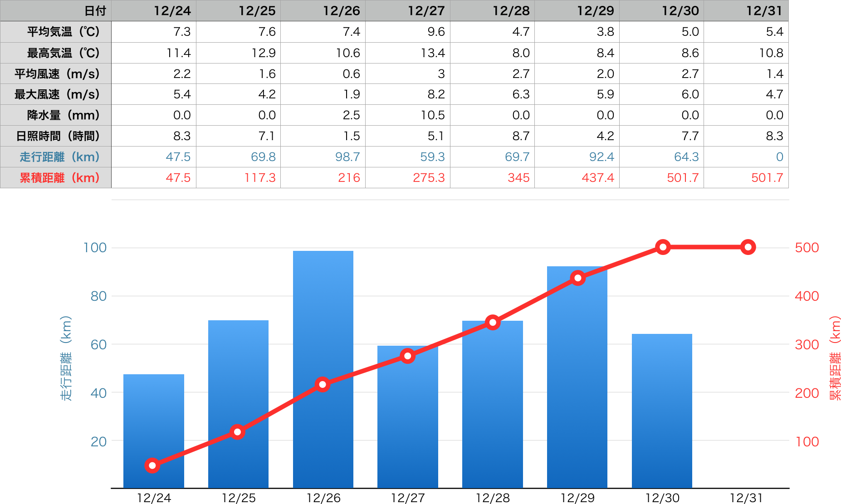841x504 pixels.
Task: Select the red 437.4 cumulative cell
Action: coord(577,178)
